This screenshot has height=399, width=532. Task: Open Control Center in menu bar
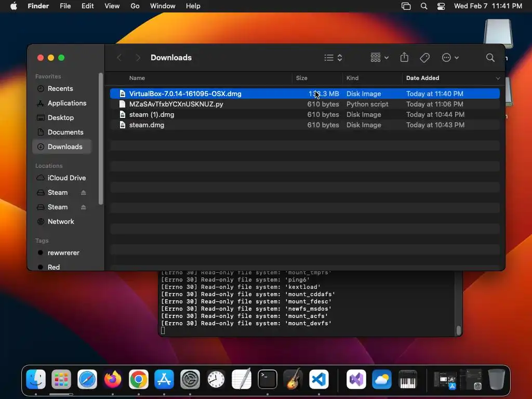(x=441, y=6)
